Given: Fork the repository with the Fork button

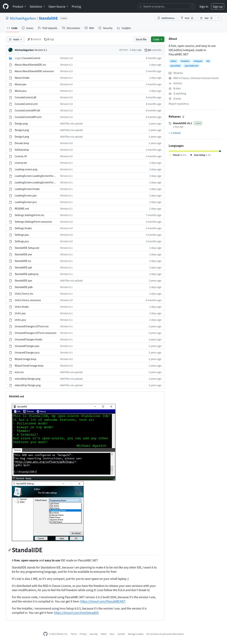Looking at the screenshot, I should (187, 18).
